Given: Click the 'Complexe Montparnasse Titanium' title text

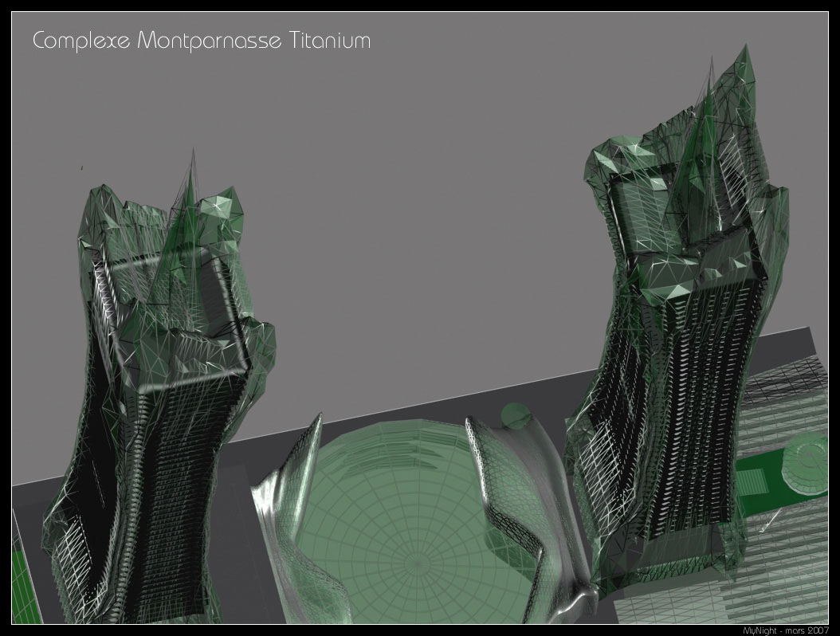Looking at the screenshot, I should (202, 41).
